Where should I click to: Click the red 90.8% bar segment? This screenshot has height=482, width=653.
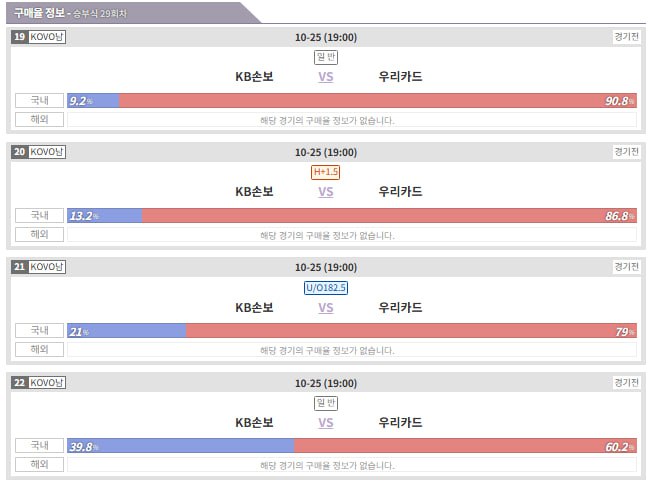tap(378, 101)
